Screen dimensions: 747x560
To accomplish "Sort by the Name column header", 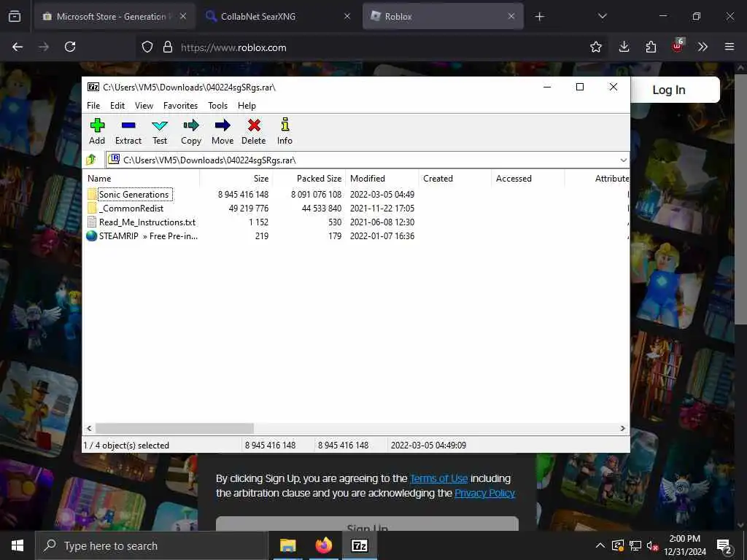I will click(x=142, y=179).
